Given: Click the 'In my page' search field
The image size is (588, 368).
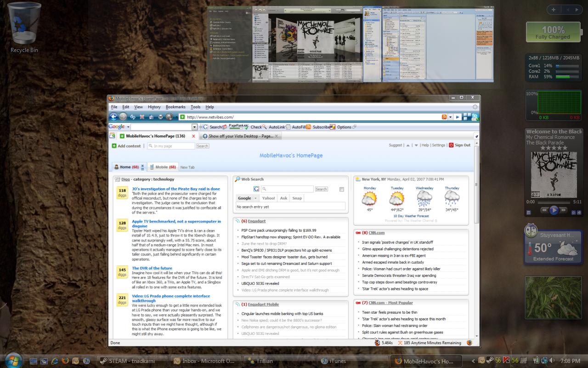Looking at the screenshot, I should coord(171,146).
